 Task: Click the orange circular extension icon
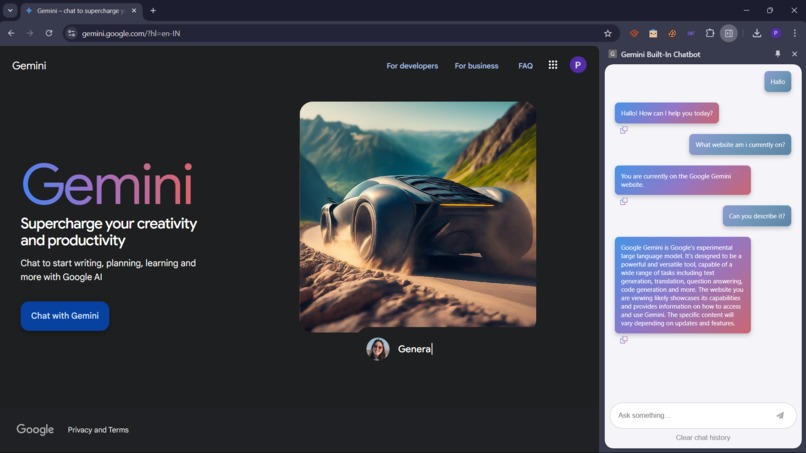click(x=672, y=33)
